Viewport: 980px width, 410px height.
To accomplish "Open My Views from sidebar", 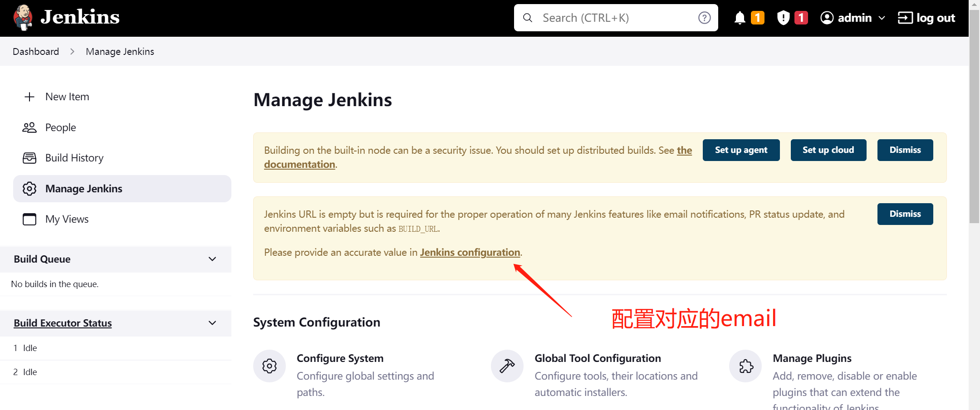I will (x=67, y=219).
